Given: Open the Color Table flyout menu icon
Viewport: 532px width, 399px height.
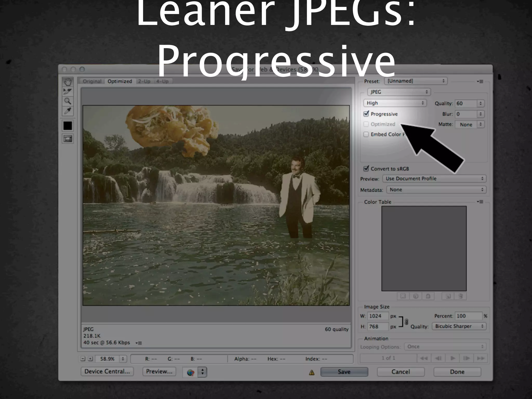Looking at the screenshot, I should 480,202.
